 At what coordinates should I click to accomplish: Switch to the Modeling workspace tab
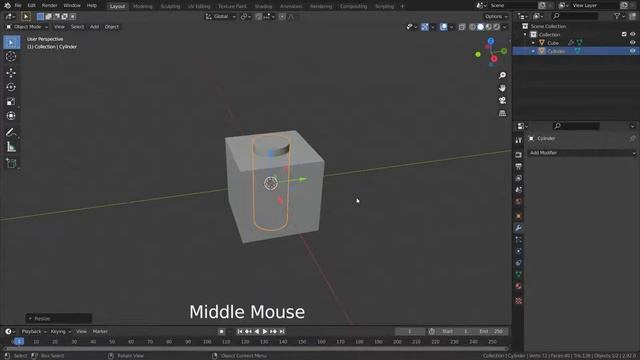pos(142,7)
